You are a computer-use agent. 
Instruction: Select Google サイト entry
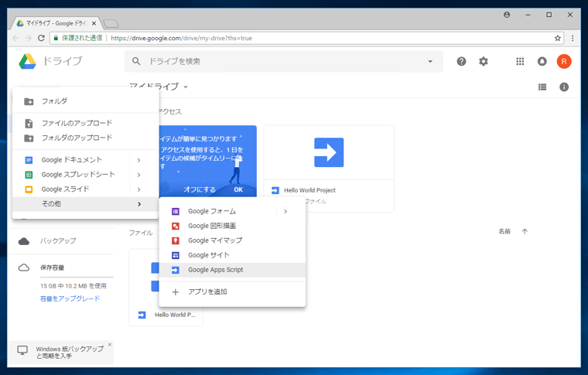[x=233, y=255]
